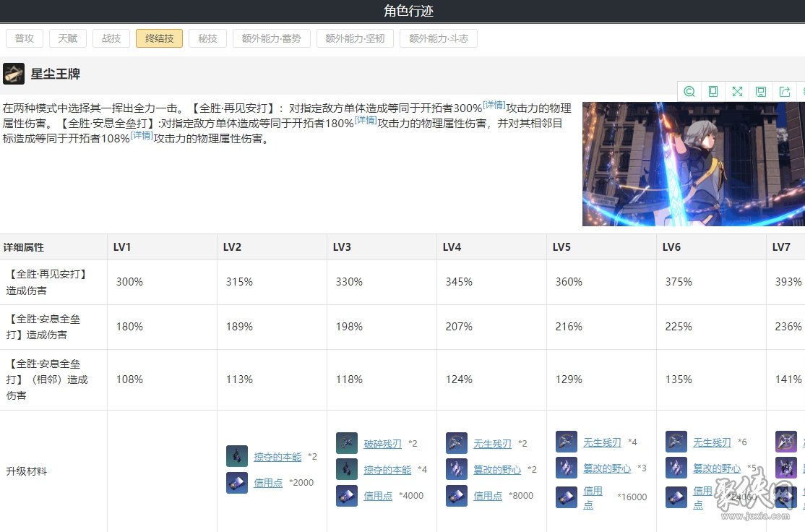Click the LV4 column header
Viewport: 805px width, 532px height.
coord(492,247)
